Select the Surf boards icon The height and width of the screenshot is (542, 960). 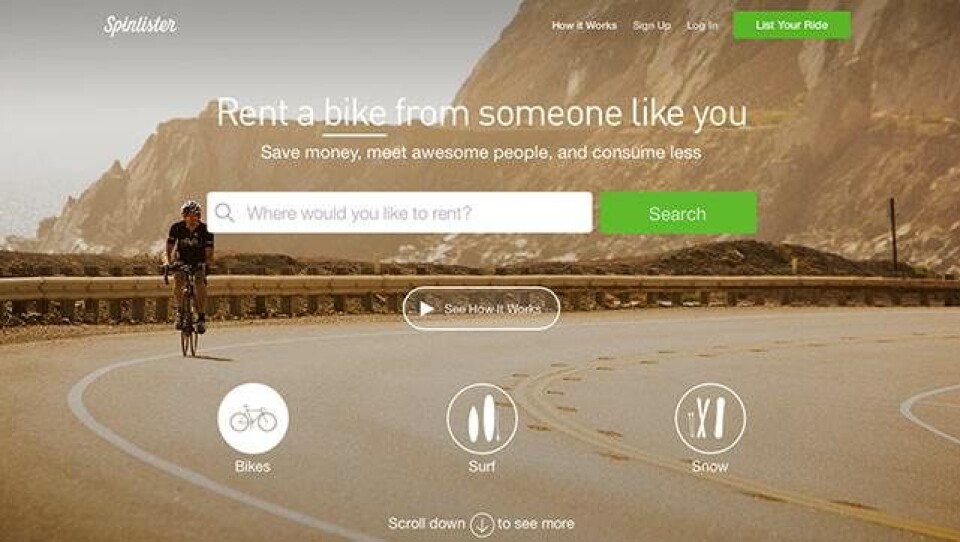point(482,418)
